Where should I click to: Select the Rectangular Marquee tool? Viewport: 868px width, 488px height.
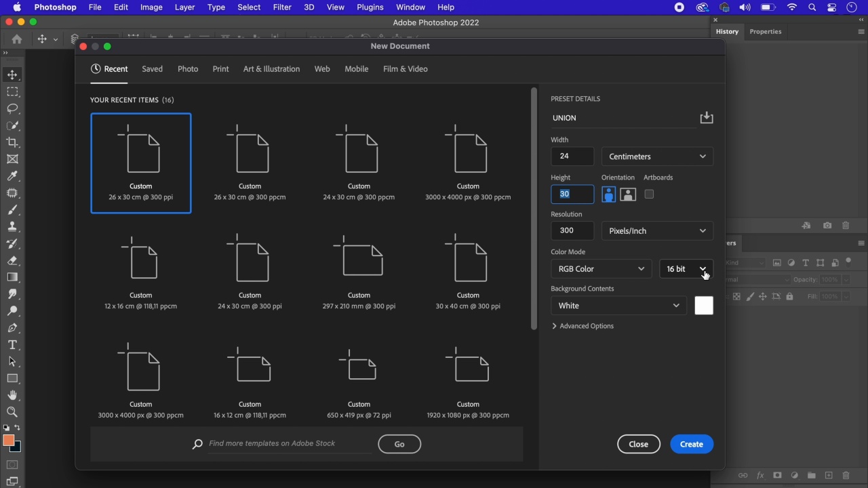tap(12, 91)
